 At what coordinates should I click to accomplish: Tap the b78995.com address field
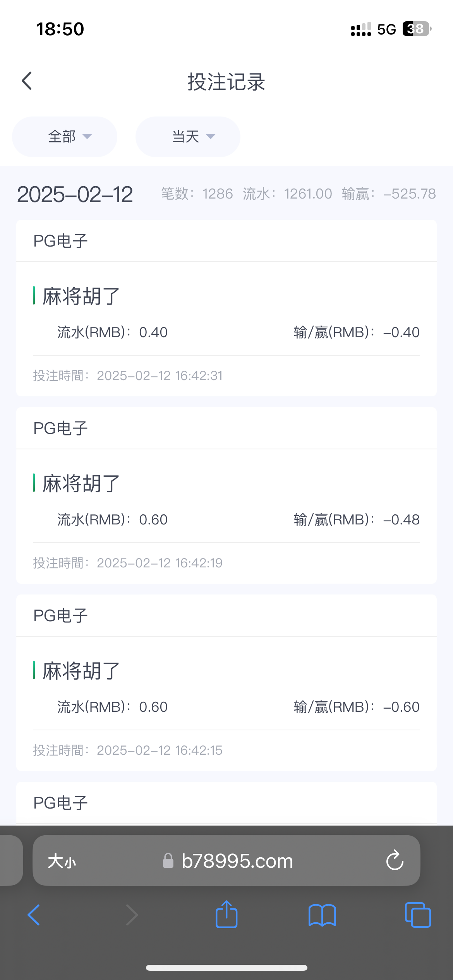click(237, 861)
